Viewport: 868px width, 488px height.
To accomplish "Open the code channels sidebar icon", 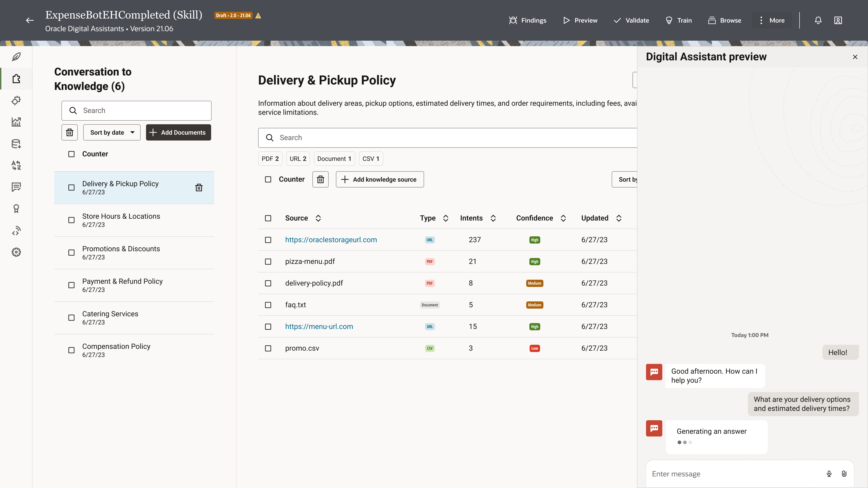I will [x=16, y=231].
